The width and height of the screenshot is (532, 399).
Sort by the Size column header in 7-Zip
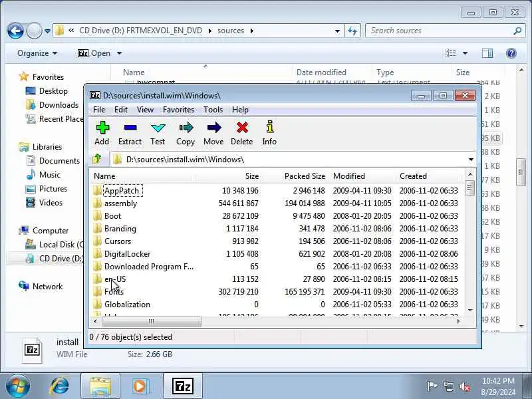(228, 176)
